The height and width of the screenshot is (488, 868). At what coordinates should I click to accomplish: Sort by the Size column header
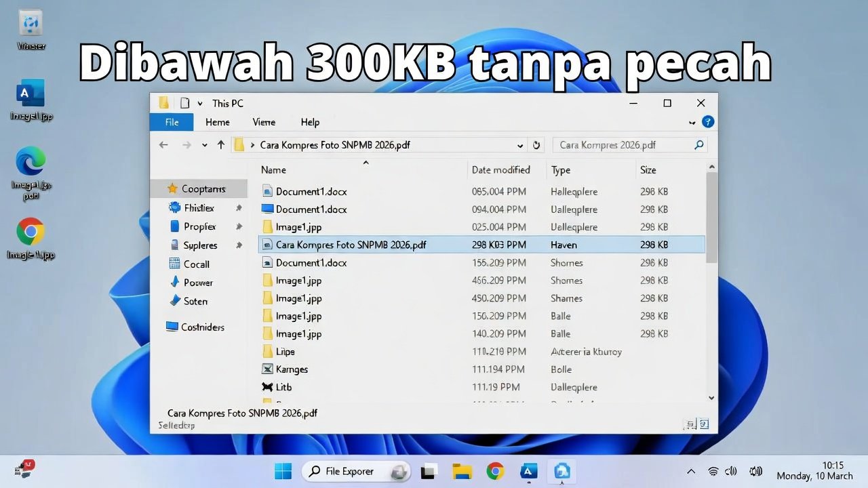(x=648, y=169)
